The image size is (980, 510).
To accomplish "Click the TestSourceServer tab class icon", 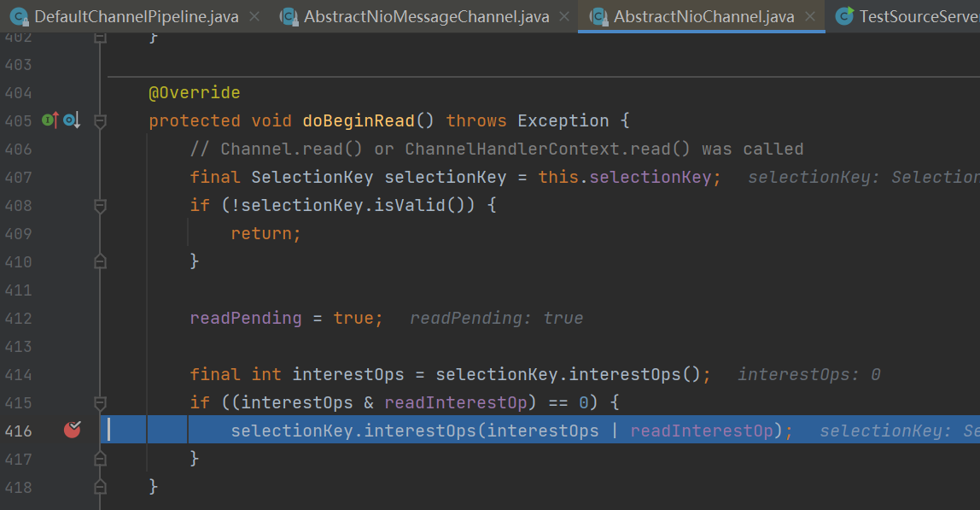I will pos(844,16).
